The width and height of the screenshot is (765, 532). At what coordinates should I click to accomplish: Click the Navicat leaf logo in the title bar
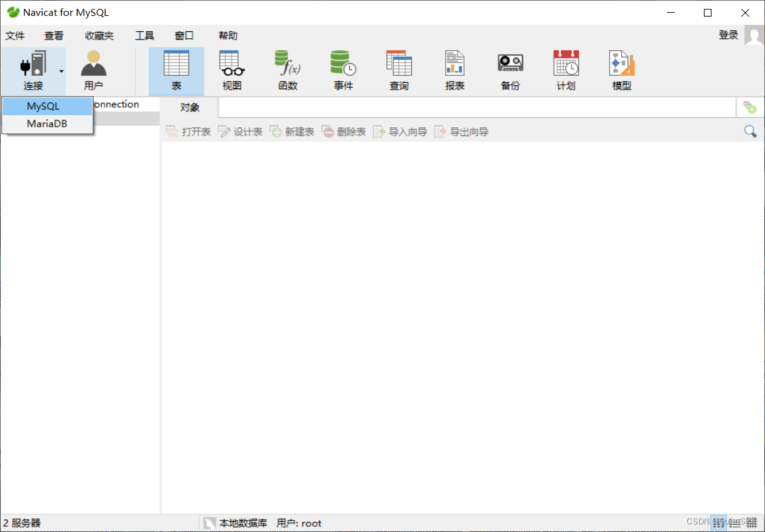[x=13, y=12]
